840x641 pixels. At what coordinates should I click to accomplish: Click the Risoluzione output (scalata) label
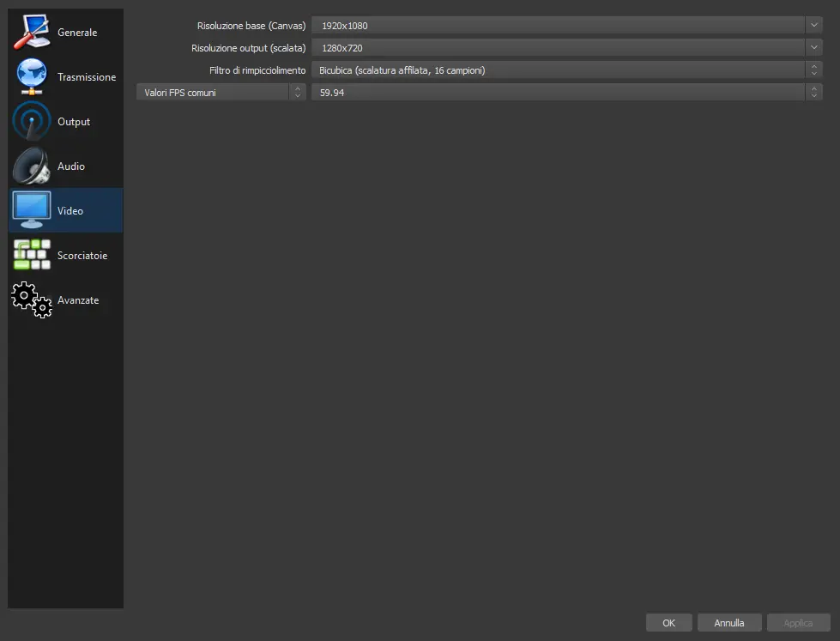[x=249, y=48]
